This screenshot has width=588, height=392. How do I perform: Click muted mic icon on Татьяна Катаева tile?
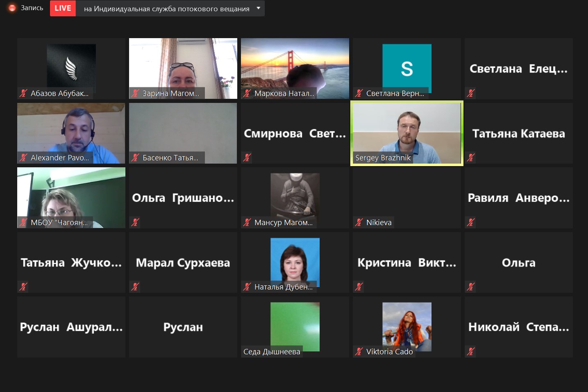click(x=471, y=157)
